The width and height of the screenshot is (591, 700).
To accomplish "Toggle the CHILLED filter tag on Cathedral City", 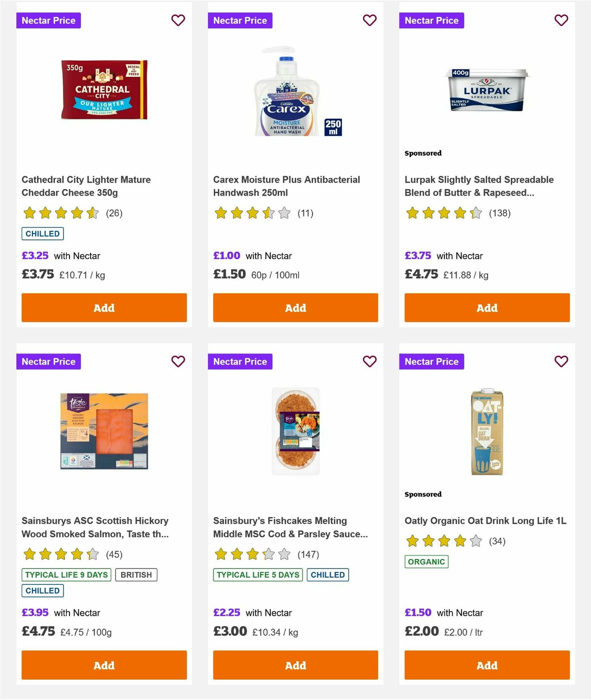I will pos(42,233).
